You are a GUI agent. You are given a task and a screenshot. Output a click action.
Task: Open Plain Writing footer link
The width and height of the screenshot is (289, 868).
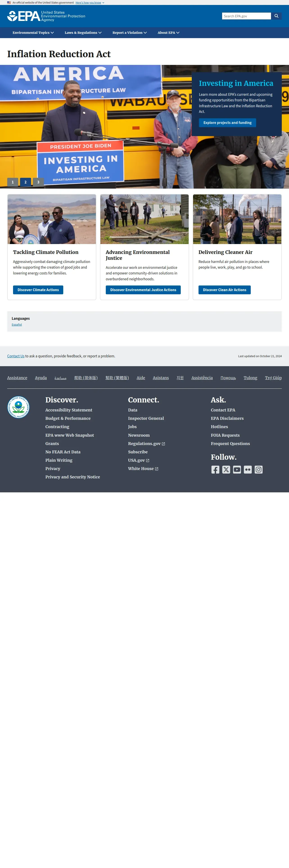click(59, 460)
